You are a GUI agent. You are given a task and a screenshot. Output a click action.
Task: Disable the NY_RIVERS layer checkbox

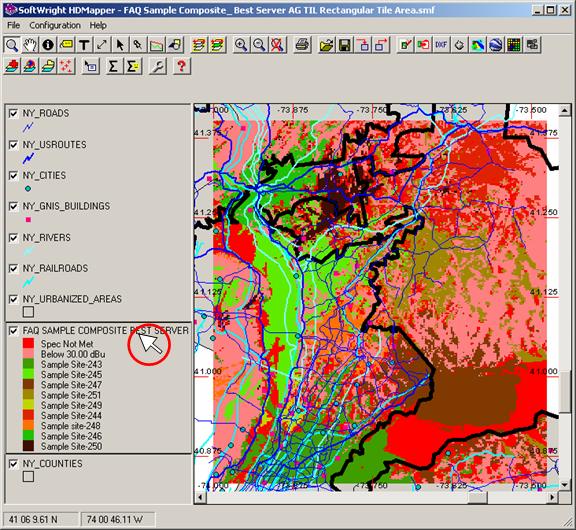coord(13,238)
